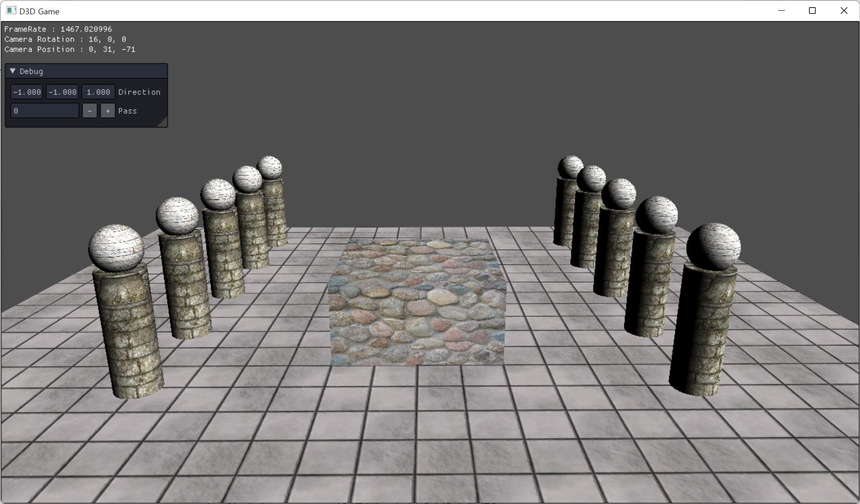Click the Debug panel title bar
Image resolution: width=860 pixels, height=504 pixels.
coord(89,71)
